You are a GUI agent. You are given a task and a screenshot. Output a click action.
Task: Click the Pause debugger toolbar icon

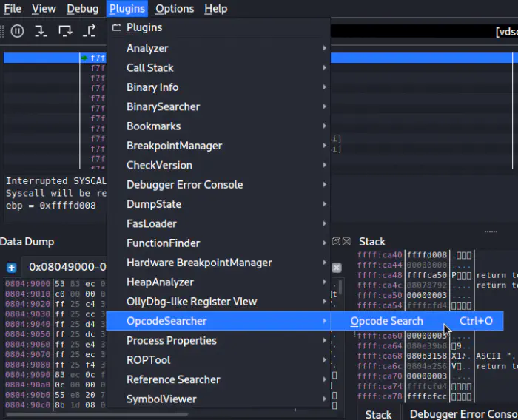18,31
